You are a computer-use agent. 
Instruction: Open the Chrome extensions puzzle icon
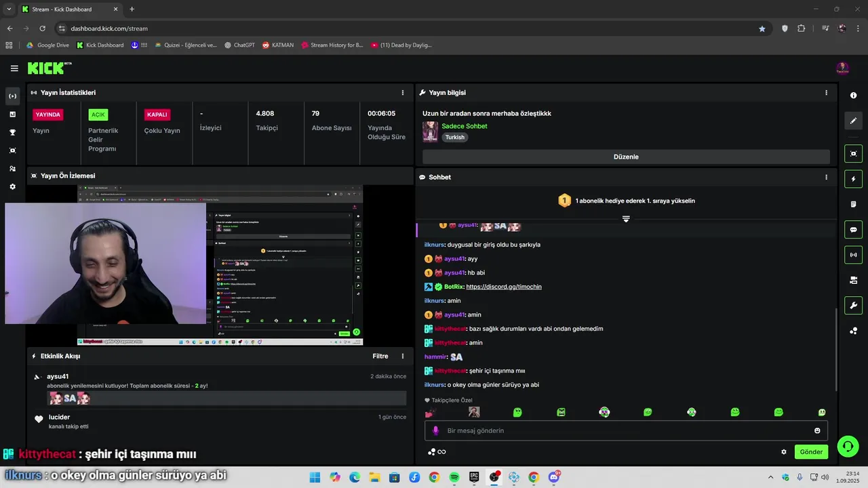click(802, 28)
